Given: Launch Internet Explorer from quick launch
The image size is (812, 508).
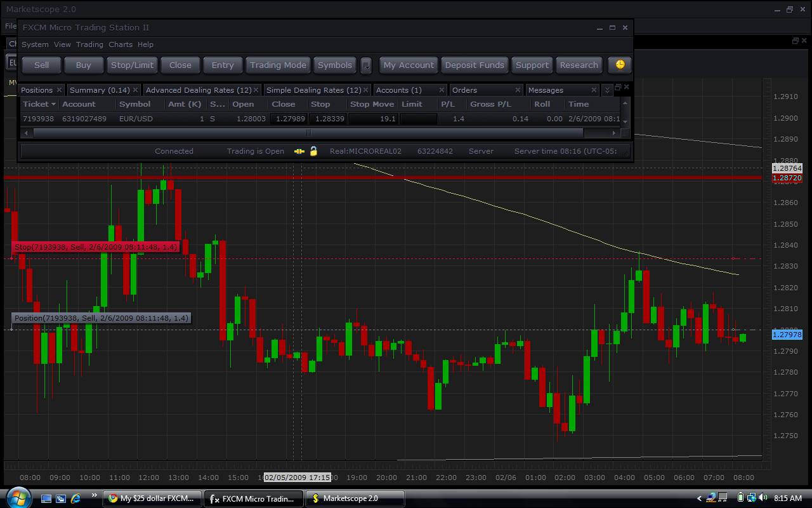Looking at the screenshot, I should [75, 498].
